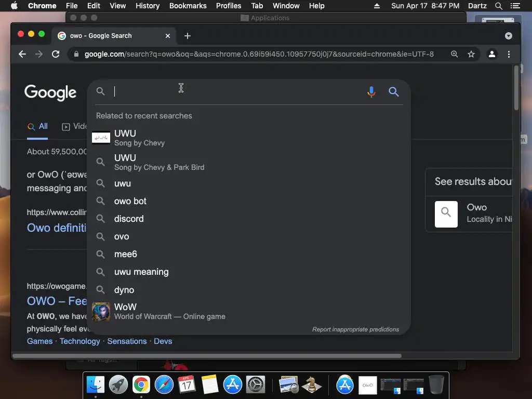Screen dimensions: 532x399
Task: Choose the 'uwu meaning' suggestion
Action: [249, 272]
